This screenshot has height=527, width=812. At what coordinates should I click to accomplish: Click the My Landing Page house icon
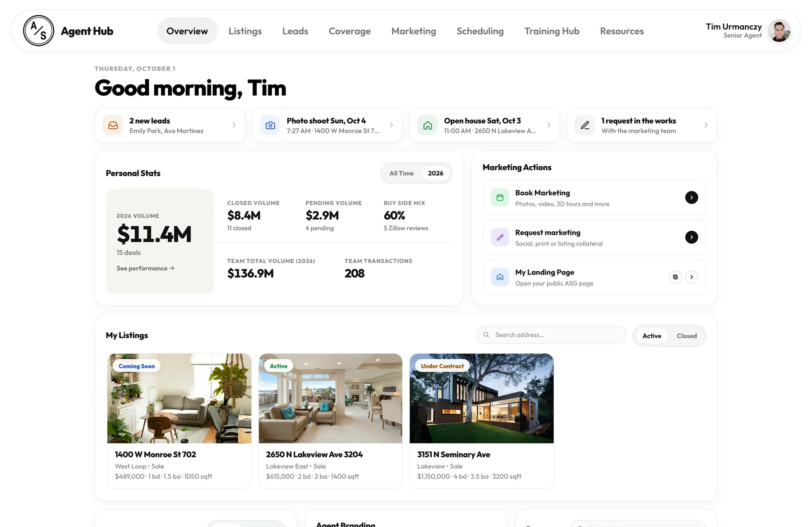pyautogui.click(x=500, y=277)
